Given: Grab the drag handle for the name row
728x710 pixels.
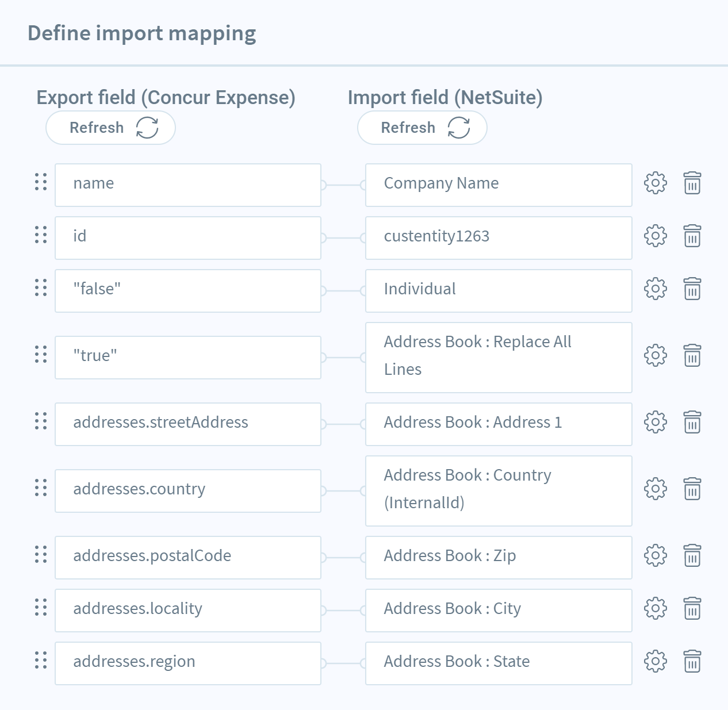Looking at the screenshot, I should (41, 182).
